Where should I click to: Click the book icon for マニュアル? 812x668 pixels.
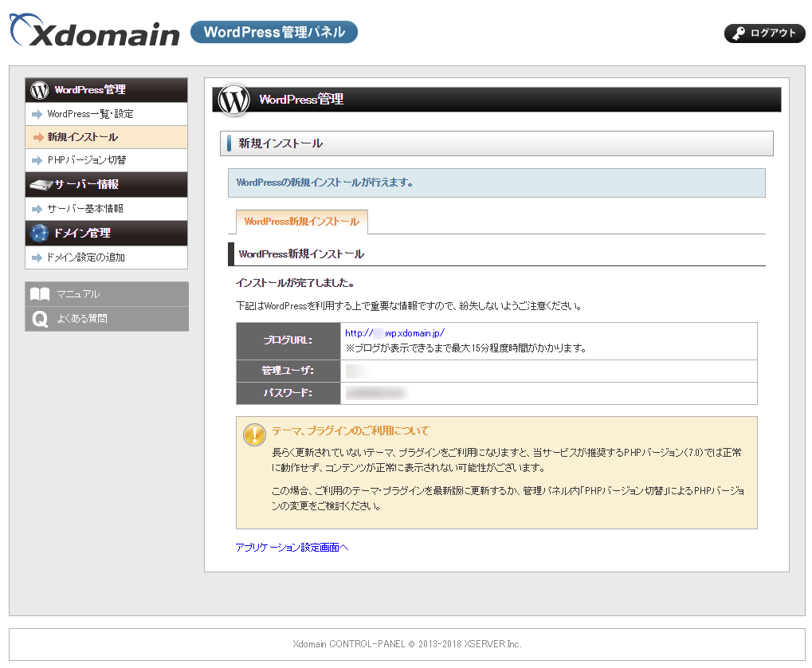point(40,294)
